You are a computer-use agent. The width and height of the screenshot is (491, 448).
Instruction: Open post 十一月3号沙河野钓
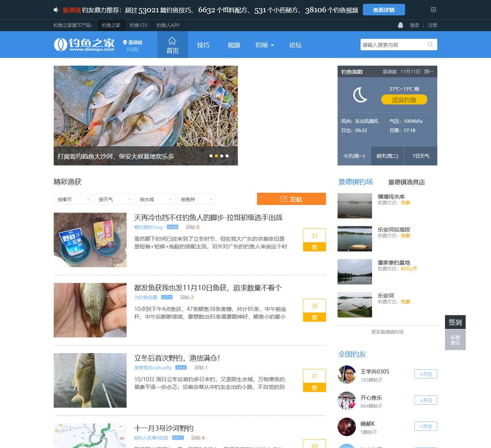[x=164, y=428]
